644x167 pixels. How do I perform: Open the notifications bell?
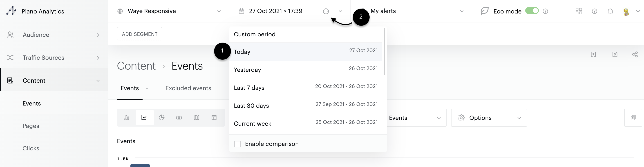tap(610, 11)
